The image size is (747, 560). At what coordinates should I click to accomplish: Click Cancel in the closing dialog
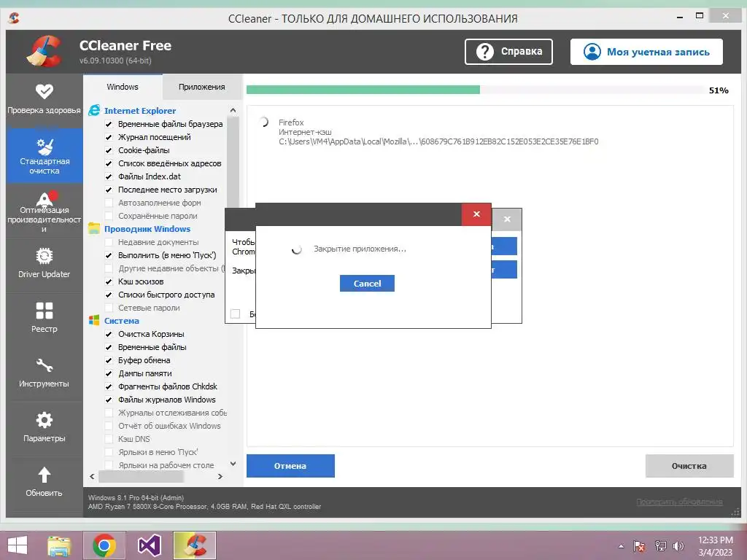367,284
